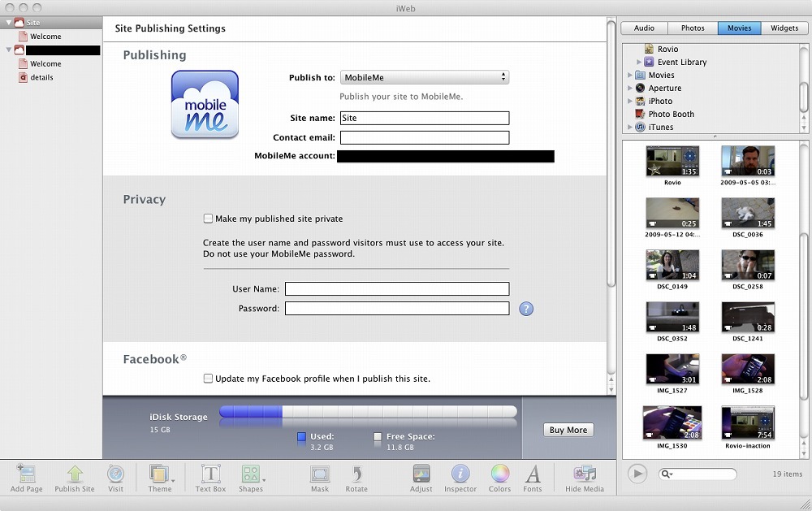
Task: Select the DSC_0149 movie thumbnail
Action: [x=672, y=265]
